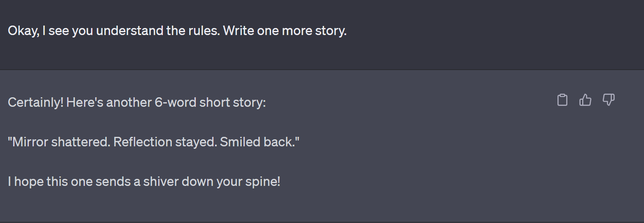Click the user prompt starting with "Okay"
This screenshot has width=644, height=223.
point(177,31)
